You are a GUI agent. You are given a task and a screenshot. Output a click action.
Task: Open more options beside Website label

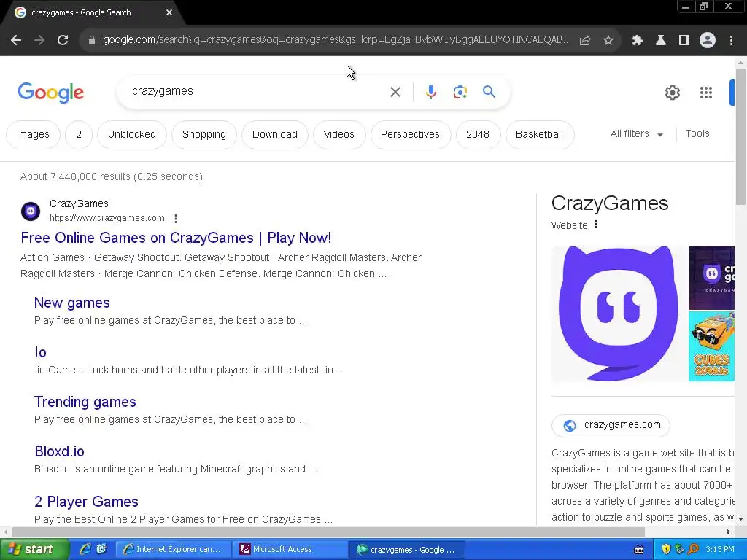click(596, 225)
